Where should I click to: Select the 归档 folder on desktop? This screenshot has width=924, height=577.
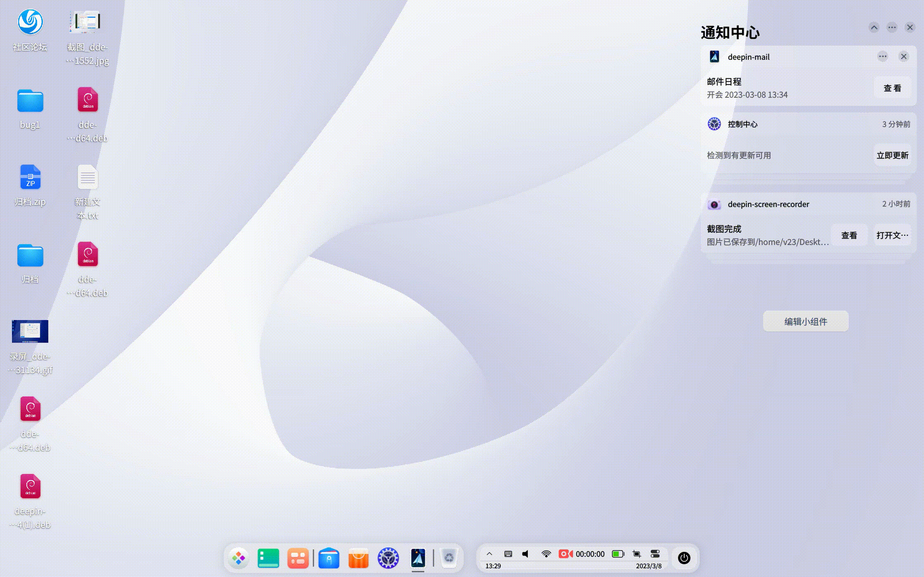(x=30, y=263)
